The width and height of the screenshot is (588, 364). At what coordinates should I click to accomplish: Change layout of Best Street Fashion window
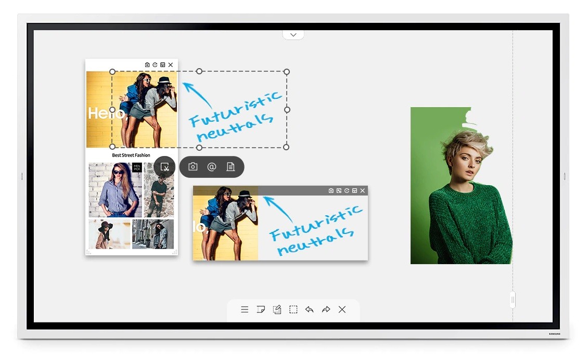[163, 65]
